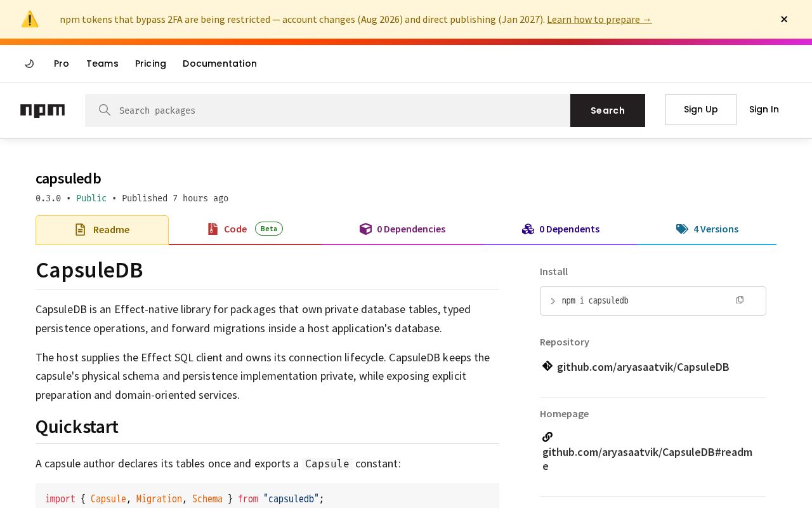Click the Sign Up button
This screenshot has height=508, width=812.
coord(701,109)
